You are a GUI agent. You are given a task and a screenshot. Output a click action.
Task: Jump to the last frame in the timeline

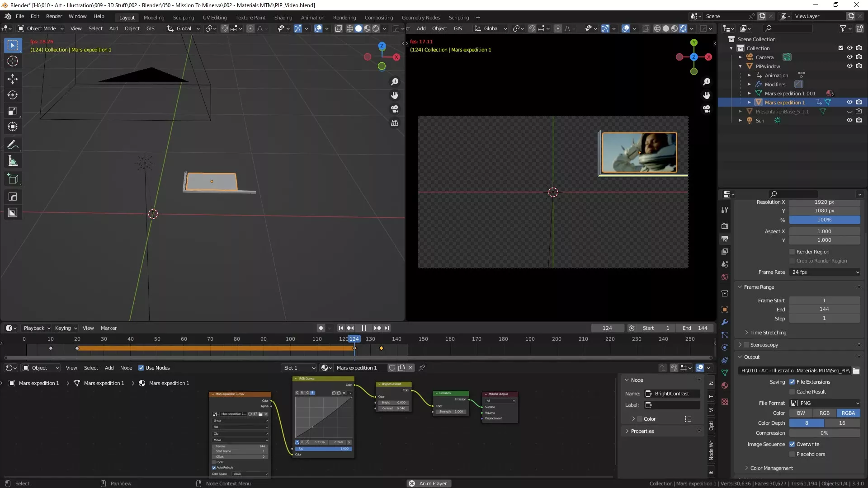(387, 328)
